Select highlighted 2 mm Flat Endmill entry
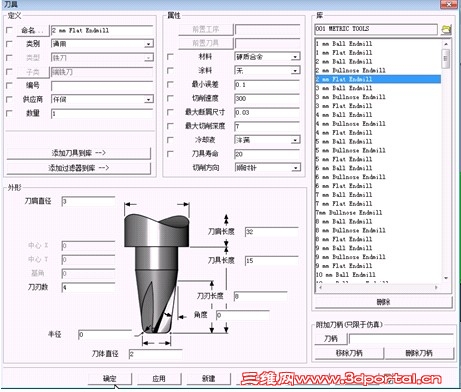Screen dimensions: 461x392 point(378,79)
